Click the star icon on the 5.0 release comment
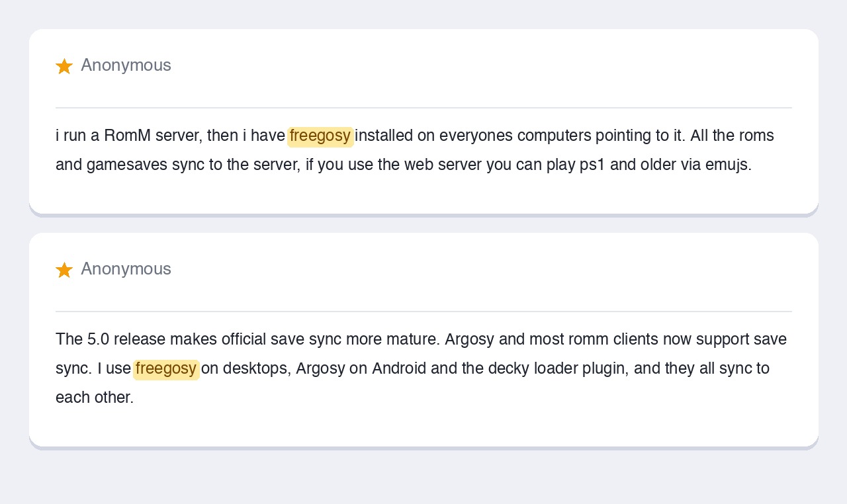847x504 pixels. point(64,270)
